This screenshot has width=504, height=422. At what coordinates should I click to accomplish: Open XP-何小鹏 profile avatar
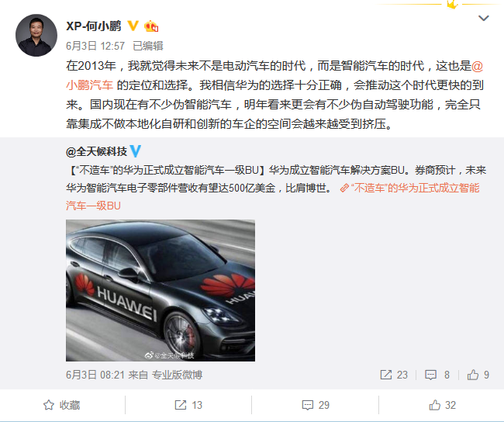pos(36,35)
